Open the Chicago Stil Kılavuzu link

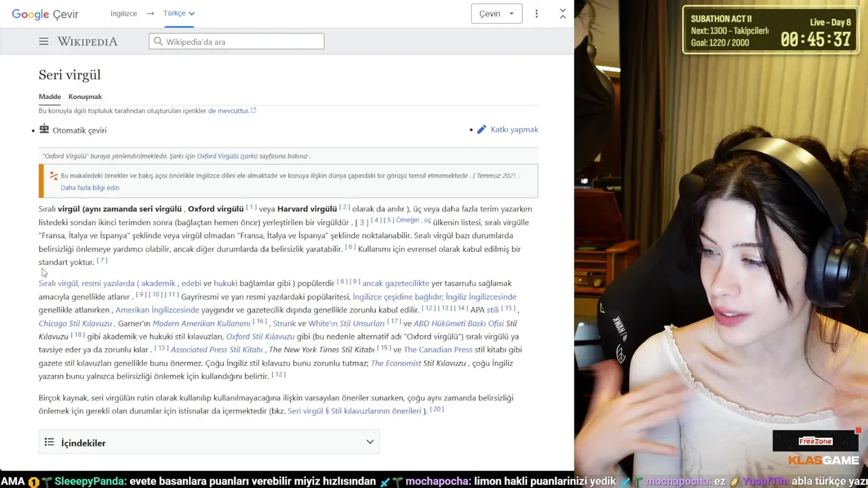(x=75, y=323)
